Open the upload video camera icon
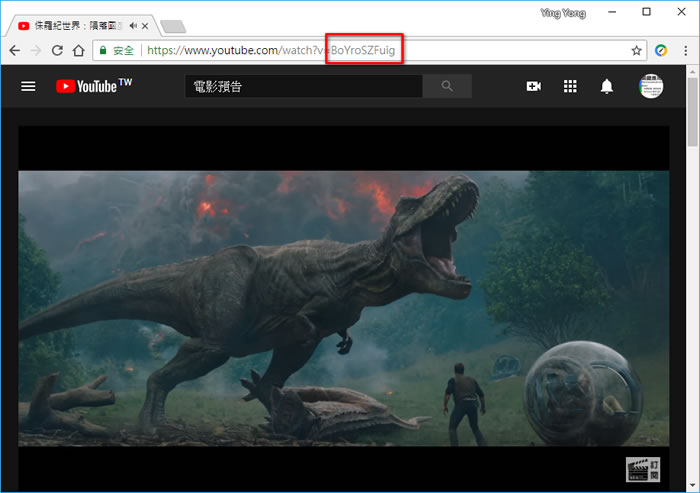 [x=534, y=87]
